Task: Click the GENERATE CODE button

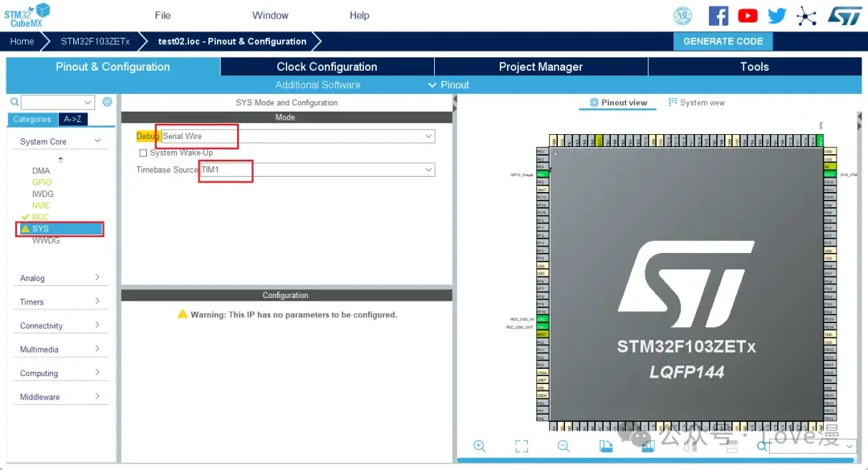Action: click(x=723, y=42)
